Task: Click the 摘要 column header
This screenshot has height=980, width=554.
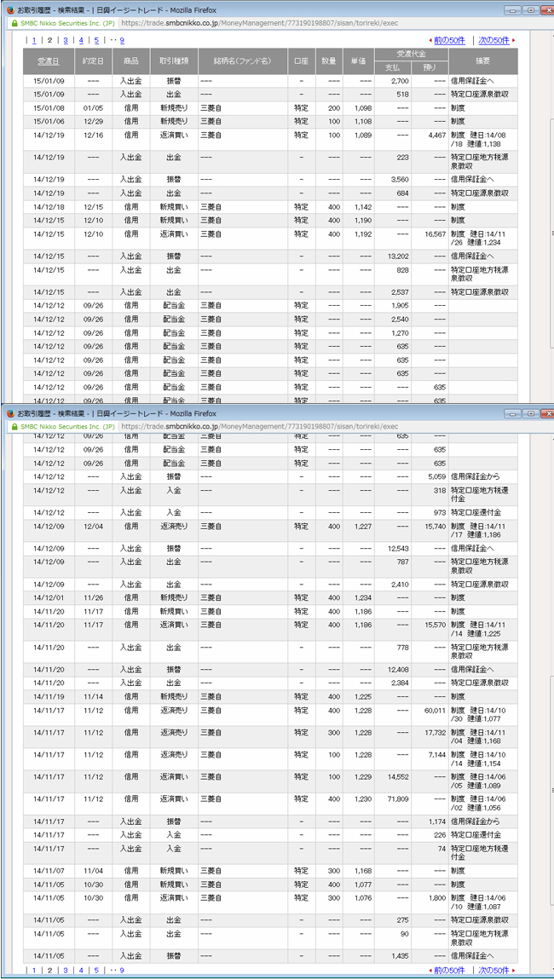Action: (482, 61)
